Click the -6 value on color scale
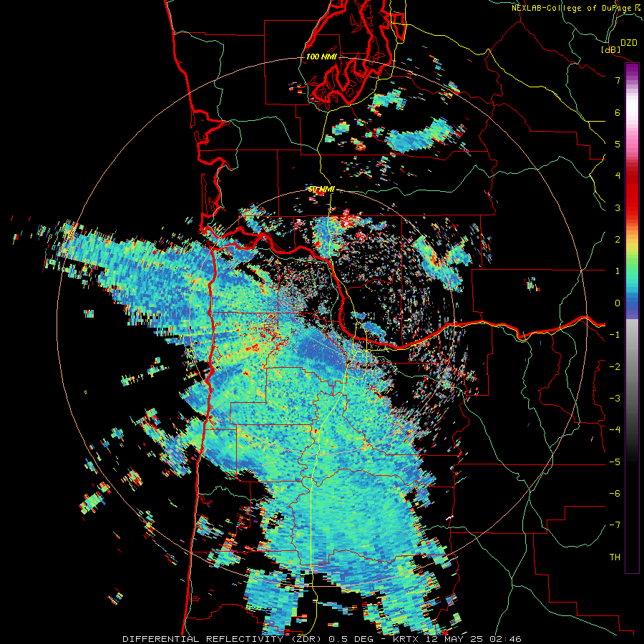This screenshot has width=644, height=644. click(x=615, y=494)
